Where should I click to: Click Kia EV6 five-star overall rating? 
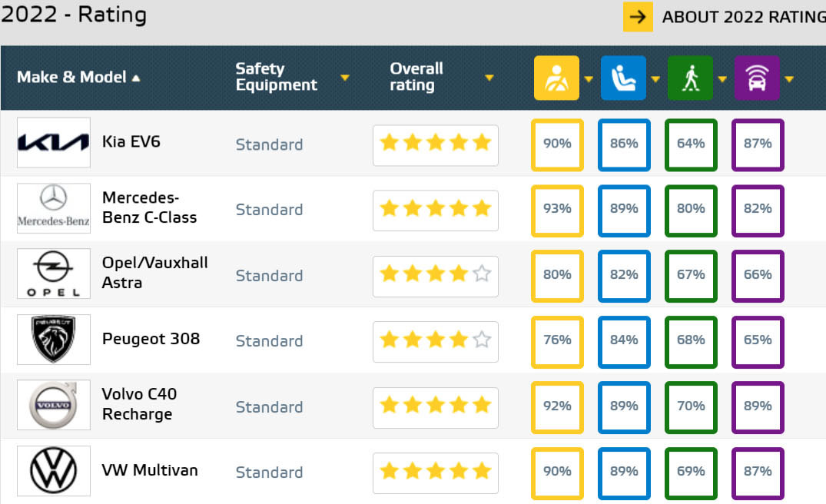pos(435,143)
